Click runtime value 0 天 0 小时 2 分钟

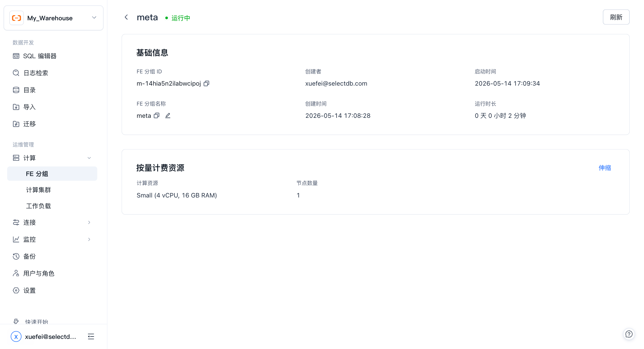[500, 116]
